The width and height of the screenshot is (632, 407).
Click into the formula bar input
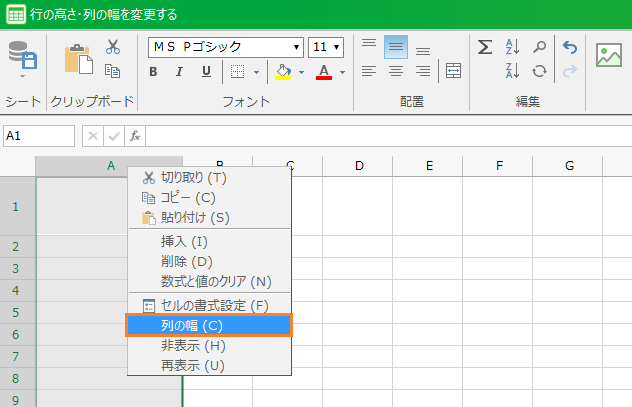389,136
